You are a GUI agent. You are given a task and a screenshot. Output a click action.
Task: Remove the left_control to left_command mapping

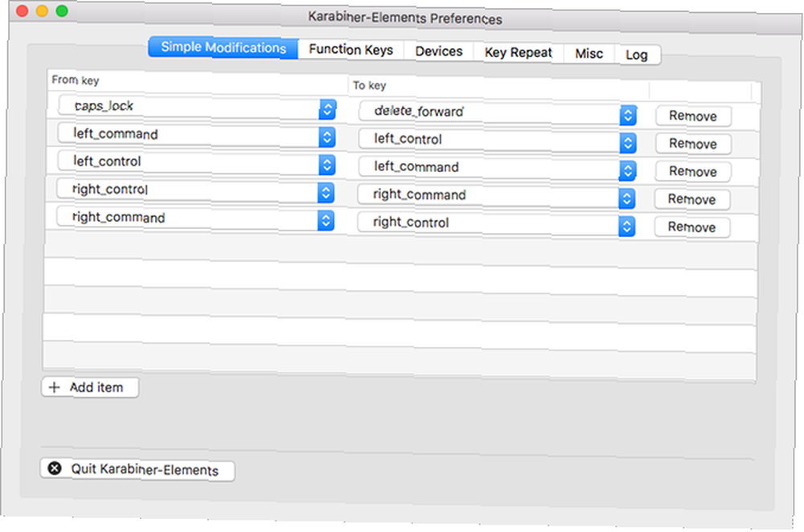tap(693, 171)
